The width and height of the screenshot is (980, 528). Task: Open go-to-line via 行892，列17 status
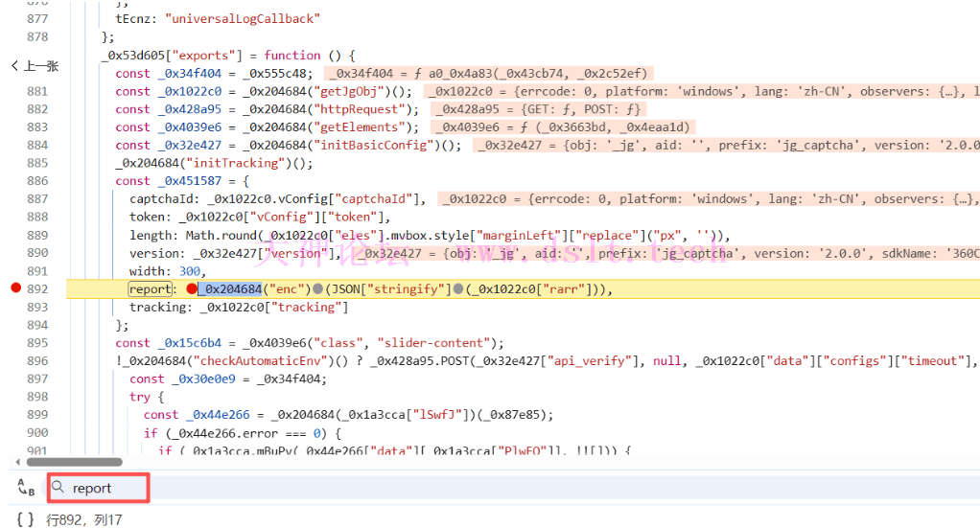click(79, 519)
